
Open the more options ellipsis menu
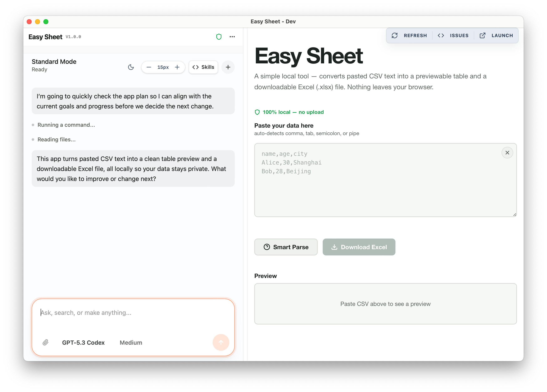[x=232, y=37]
